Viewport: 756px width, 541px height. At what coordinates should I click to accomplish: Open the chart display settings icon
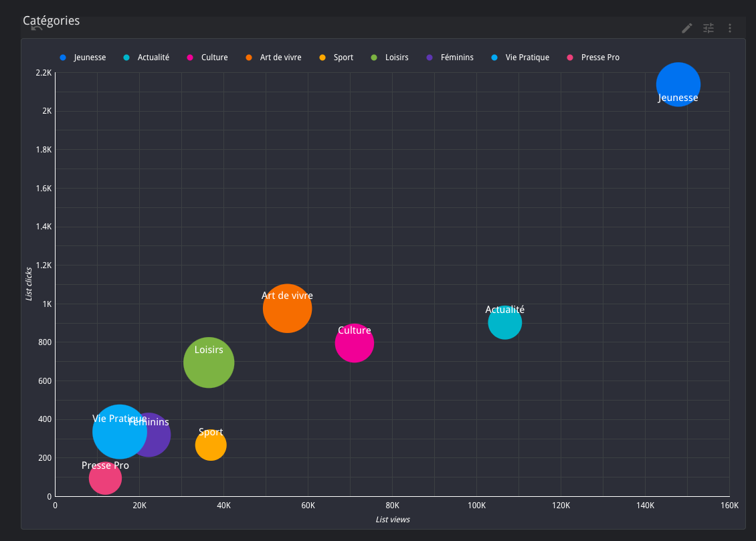[708, 28]
